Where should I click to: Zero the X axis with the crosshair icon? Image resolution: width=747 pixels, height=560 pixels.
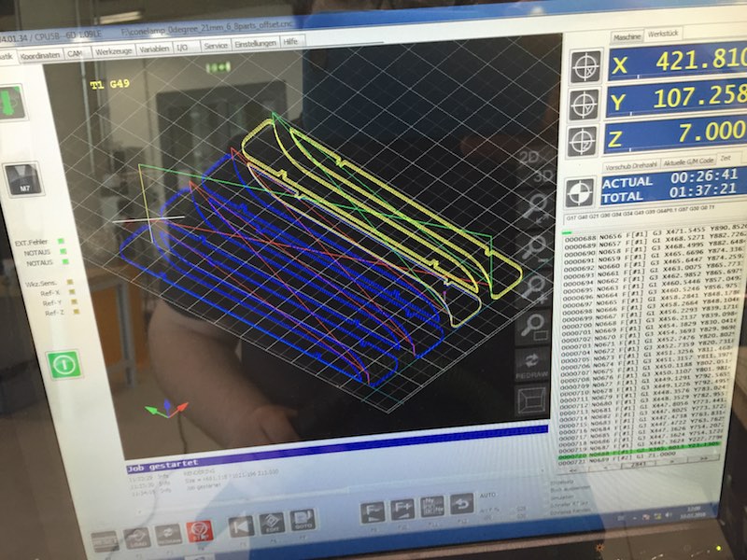[x=586, y=66]
